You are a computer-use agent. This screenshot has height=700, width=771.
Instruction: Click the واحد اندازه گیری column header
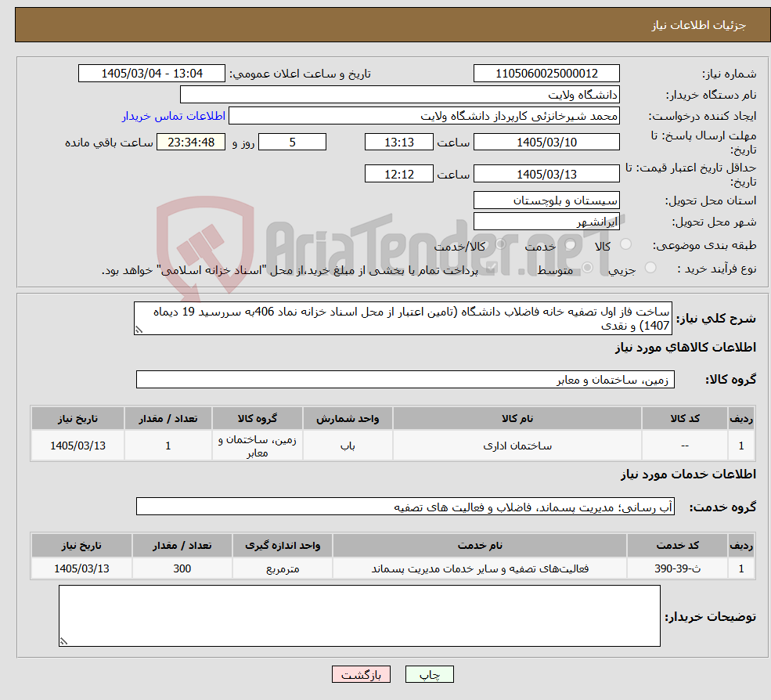283,545
